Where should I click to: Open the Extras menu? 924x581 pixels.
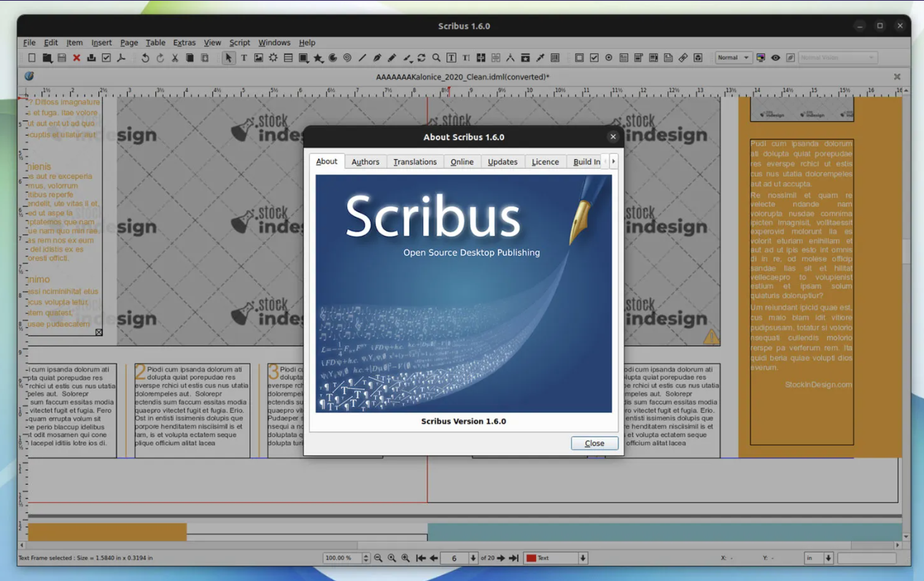185,42
